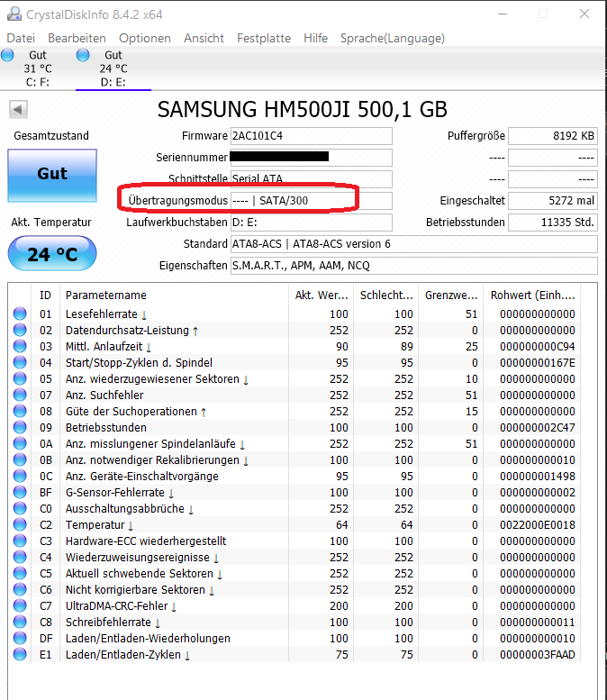Click raw value 000000002C47

pyautogui.click(x=538, y=428)
